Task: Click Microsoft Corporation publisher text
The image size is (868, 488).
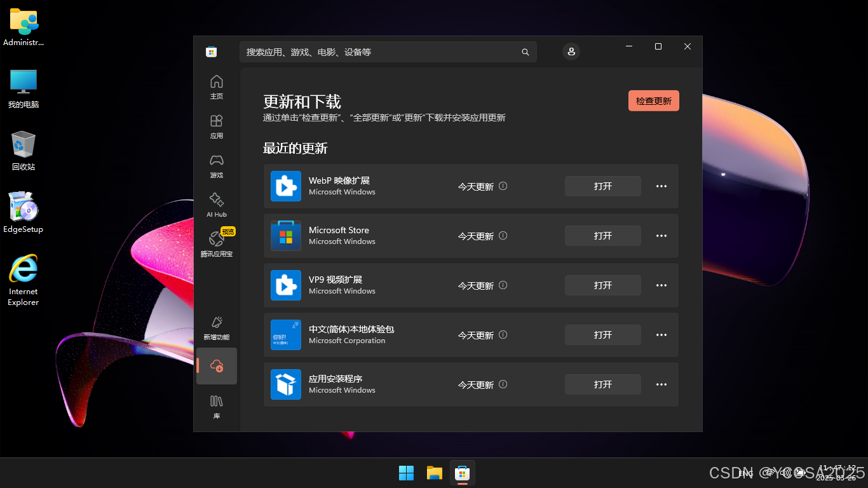Action: [x=347, y=341]
